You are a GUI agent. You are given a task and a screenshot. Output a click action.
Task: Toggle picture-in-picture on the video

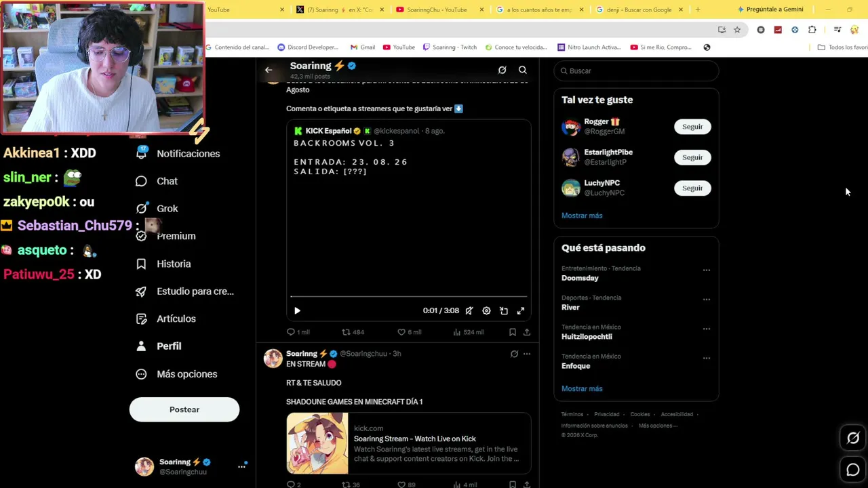tap(504, 310)
